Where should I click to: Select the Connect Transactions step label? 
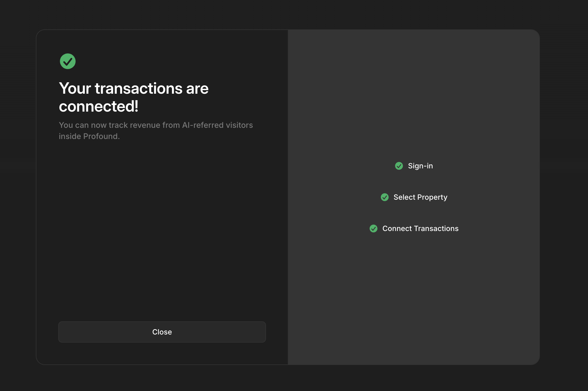[x=420, y=229]
